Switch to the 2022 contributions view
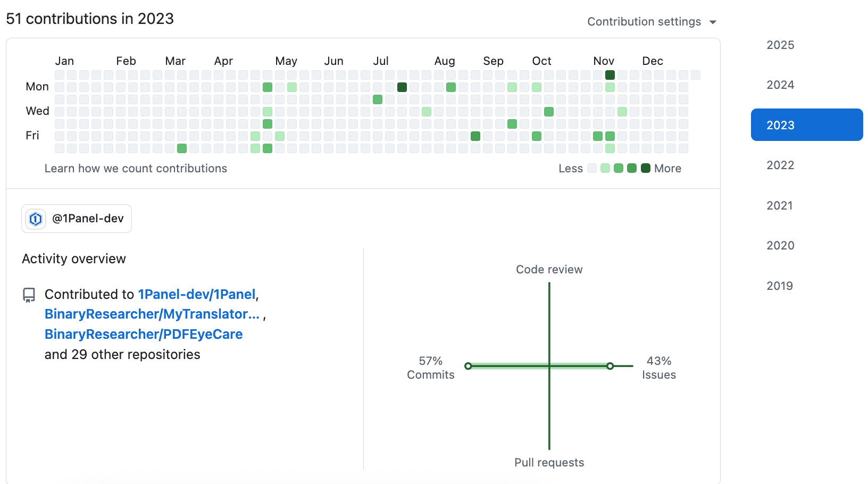This screenshot has width=868, height=484. (x=780, y=165)
